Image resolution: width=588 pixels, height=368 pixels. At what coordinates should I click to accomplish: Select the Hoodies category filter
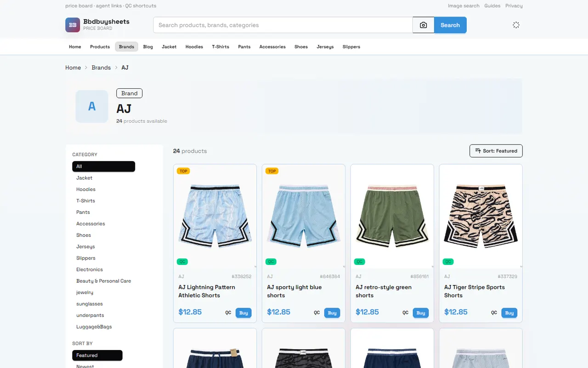[x=86, y=190]
